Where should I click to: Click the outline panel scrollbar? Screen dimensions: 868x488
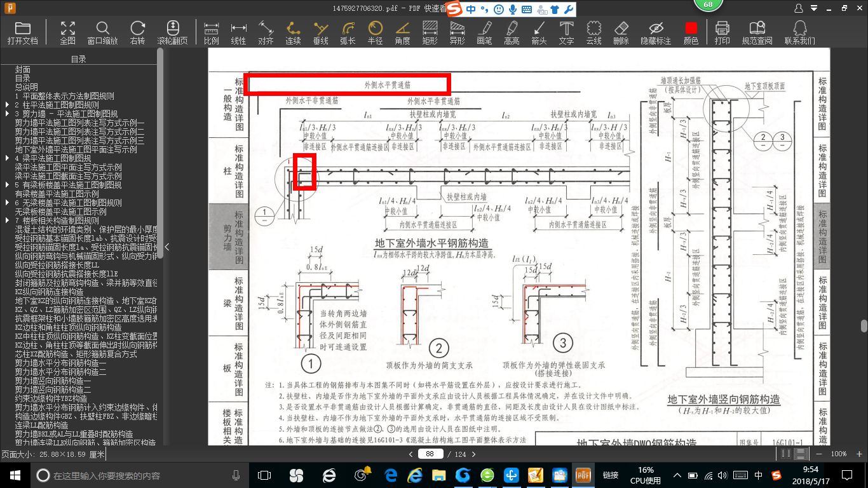(160, 153)
